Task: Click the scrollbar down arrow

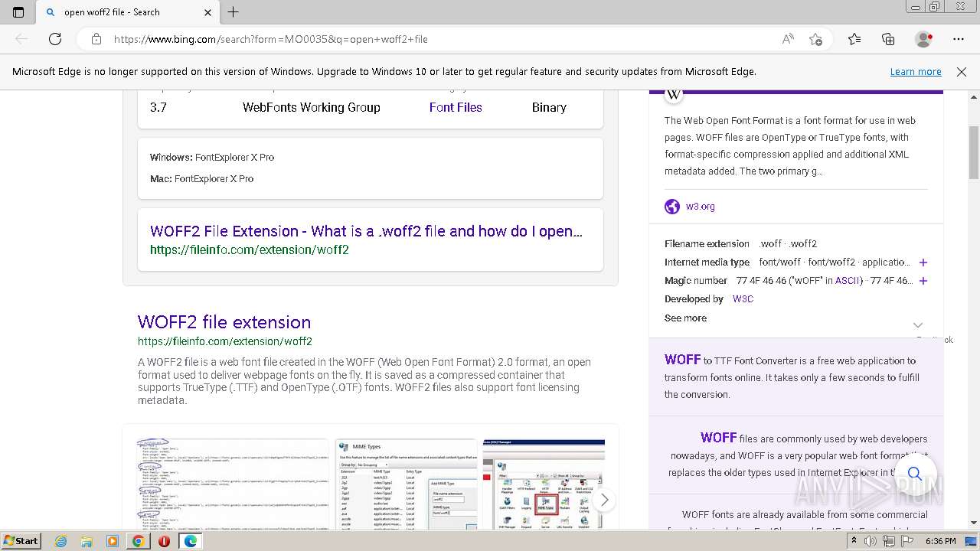Action: coord(974,523)
